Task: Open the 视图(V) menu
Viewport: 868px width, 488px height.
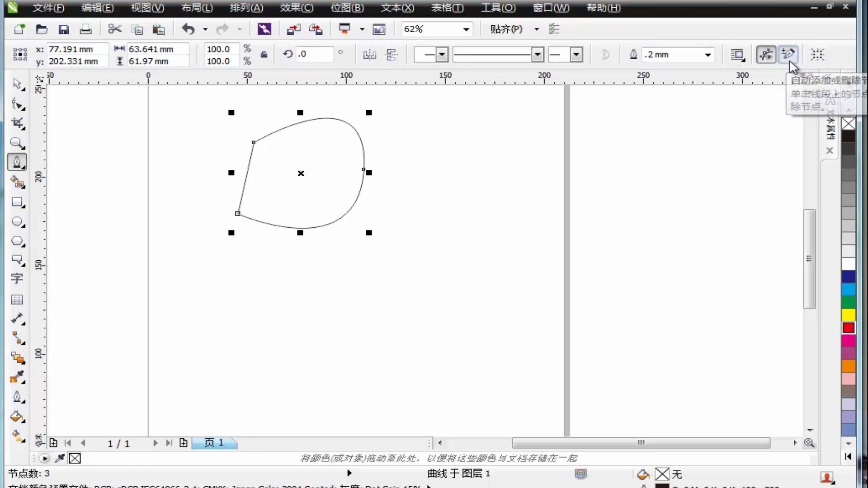Action: pos(147,8)
